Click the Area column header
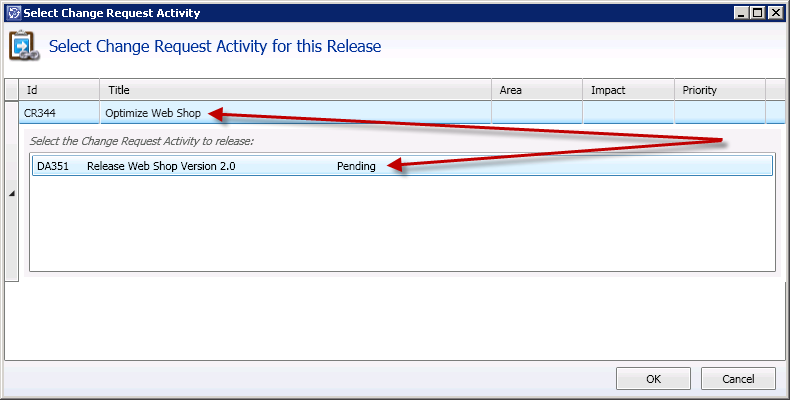The width and height of the screenshot is (790, 400). pos(537,90)
